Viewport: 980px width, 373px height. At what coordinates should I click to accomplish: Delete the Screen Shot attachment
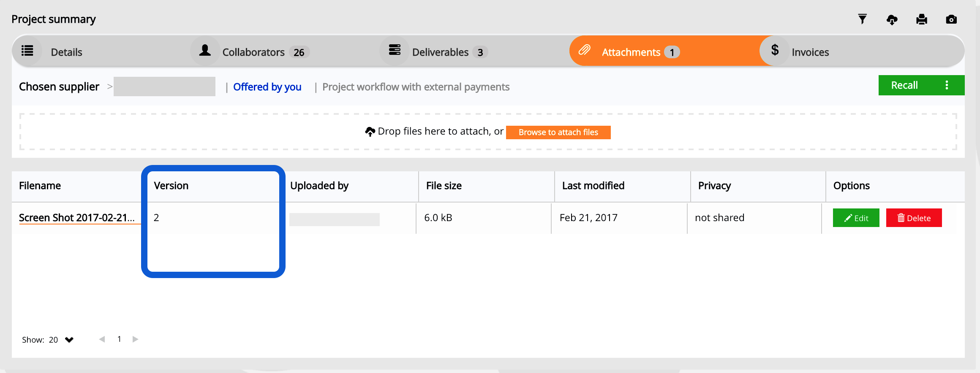point(914,218)
